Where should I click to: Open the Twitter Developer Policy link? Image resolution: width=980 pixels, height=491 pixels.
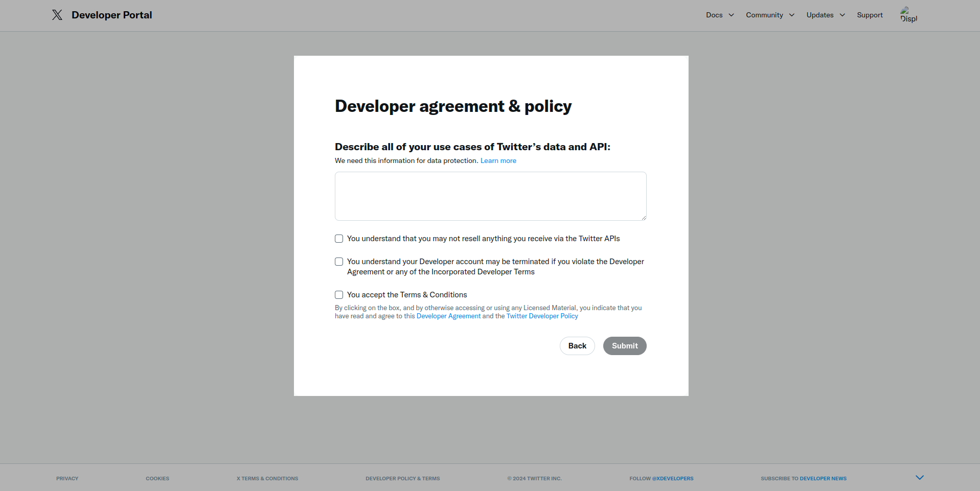coord(542,316)
